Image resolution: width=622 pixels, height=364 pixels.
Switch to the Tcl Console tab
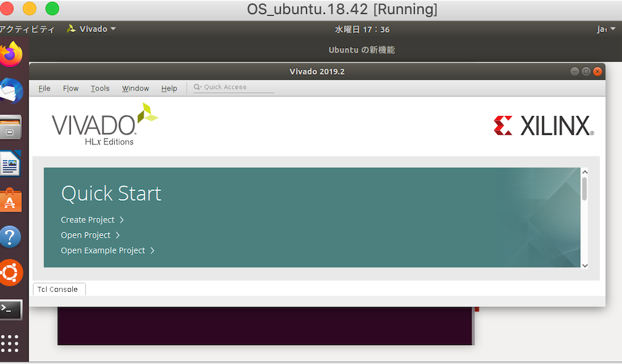59,289
